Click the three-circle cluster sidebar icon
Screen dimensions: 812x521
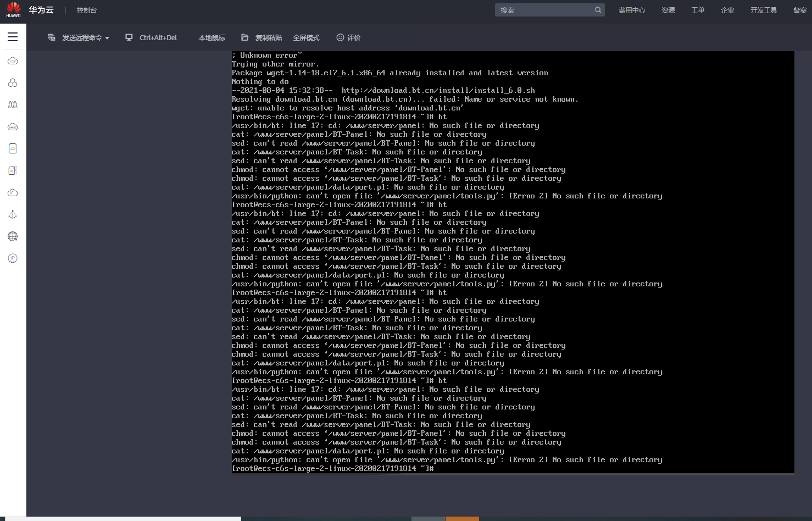coord(13,82)
